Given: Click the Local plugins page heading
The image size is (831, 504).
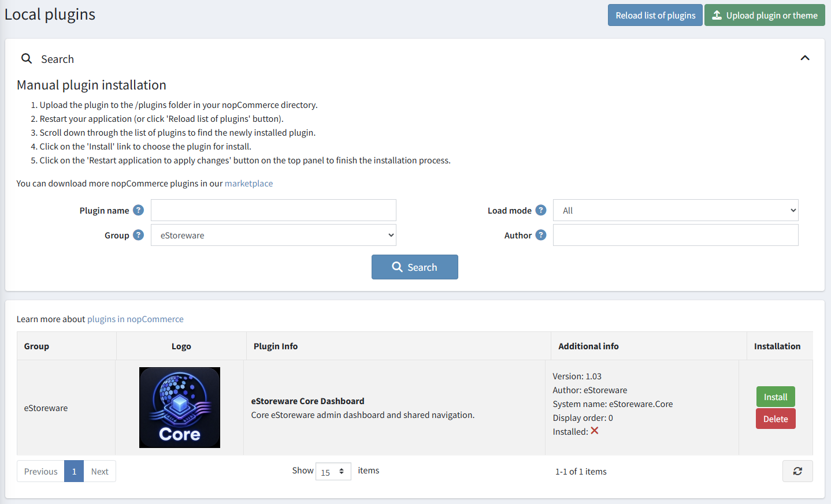Looking at the screenshot, I should click(50, 14).
